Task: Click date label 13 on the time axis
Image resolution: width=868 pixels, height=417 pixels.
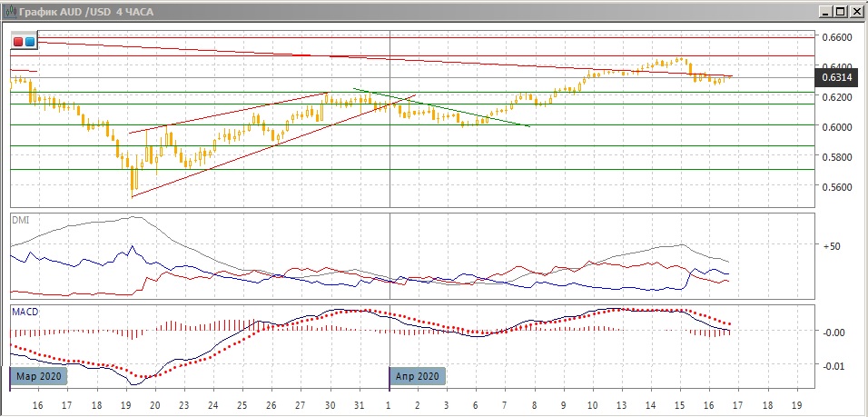Action: click(622, 403)
